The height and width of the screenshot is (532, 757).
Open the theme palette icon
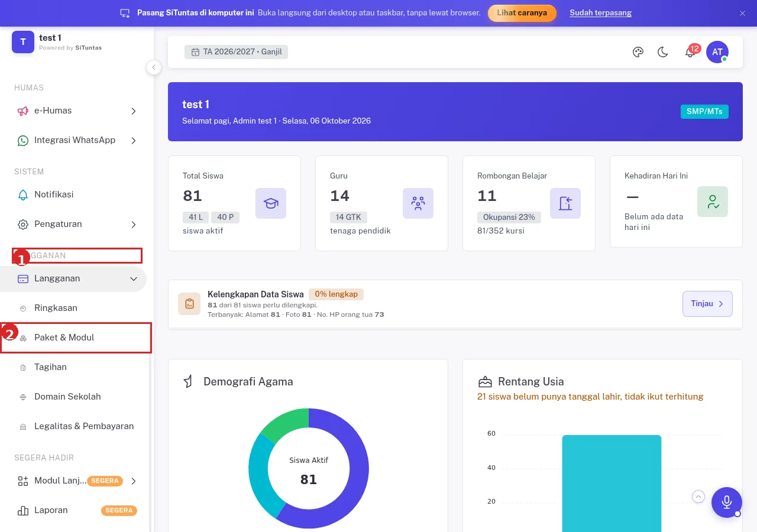click(638, 52)
